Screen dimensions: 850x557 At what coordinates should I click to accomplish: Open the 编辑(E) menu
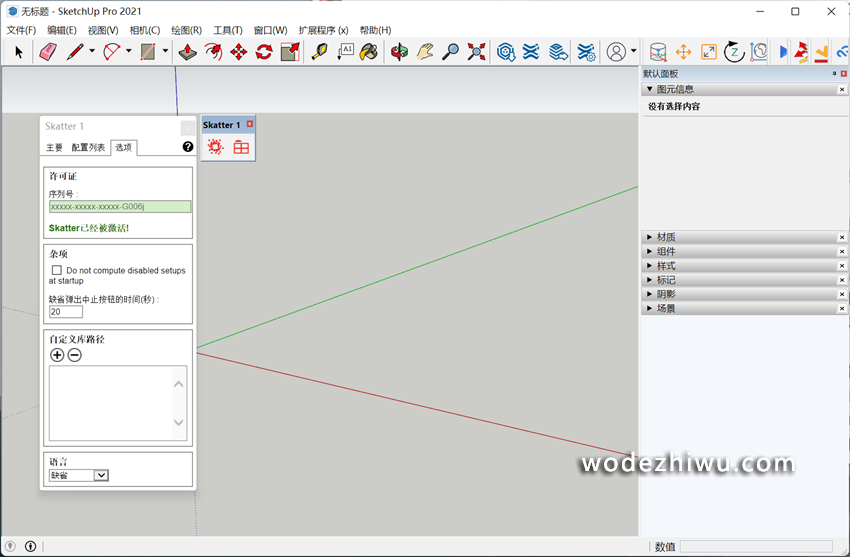[x=62, y=30]
